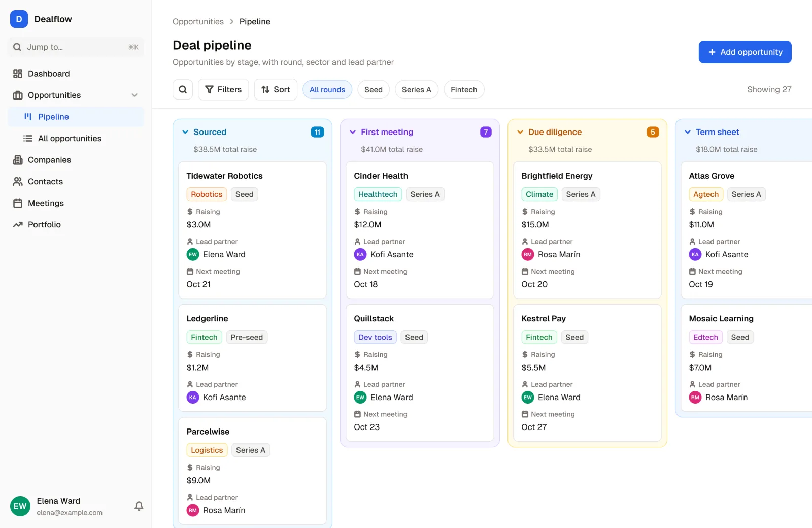The height and width of the screenshot is (528, 812).
Task: Click EW avatar on Tidewater Robotics card
Action: pyautogui.click(x=193, y=255)
